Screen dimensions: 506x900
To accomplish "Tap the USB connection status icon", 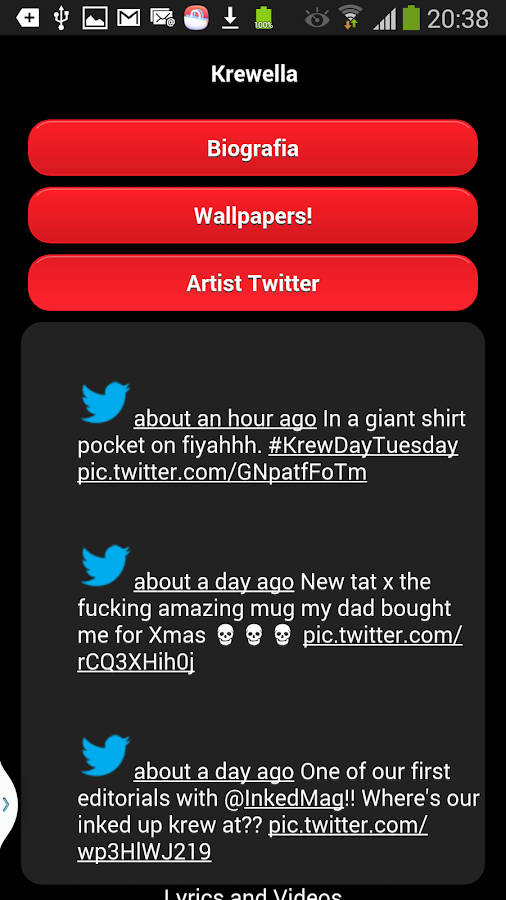I will point(61,17).
